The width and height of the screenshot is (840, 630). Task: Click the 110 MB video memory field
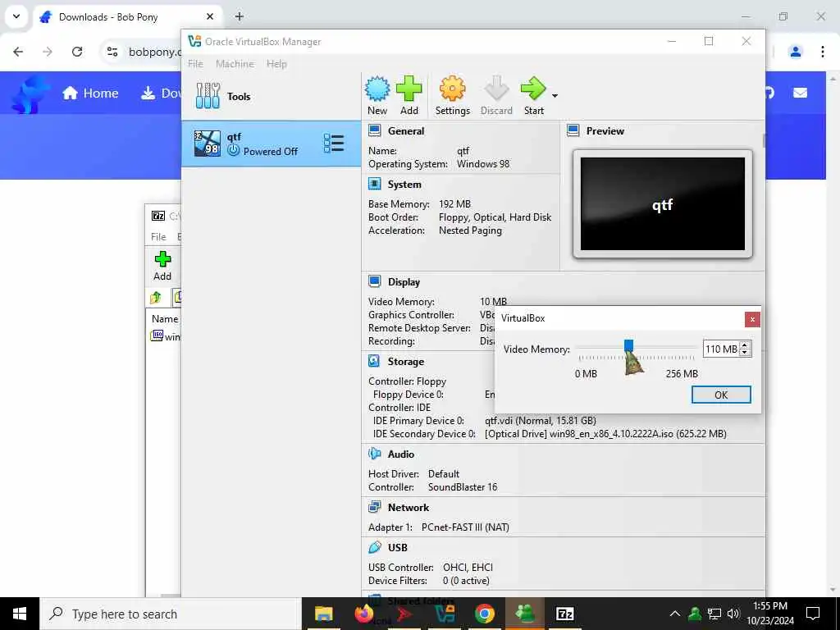click(x=721, y=349)
